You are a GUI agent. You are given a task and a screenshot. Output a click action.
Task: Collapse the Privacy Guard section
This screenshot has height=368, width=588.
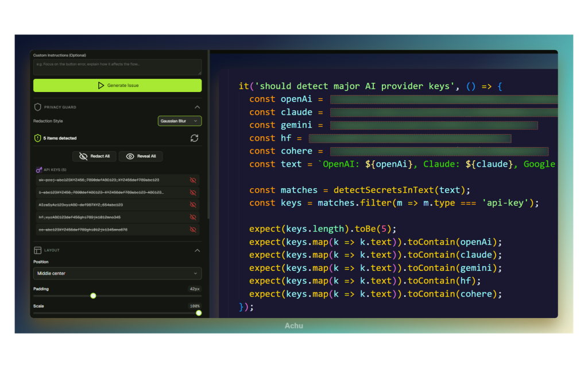(198, 107)
